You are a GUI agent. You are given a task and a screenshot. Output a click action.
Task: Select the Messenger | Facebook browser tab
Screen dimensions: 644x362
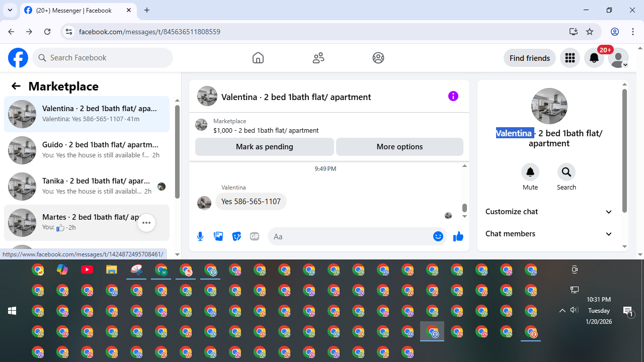pos(78,10)
